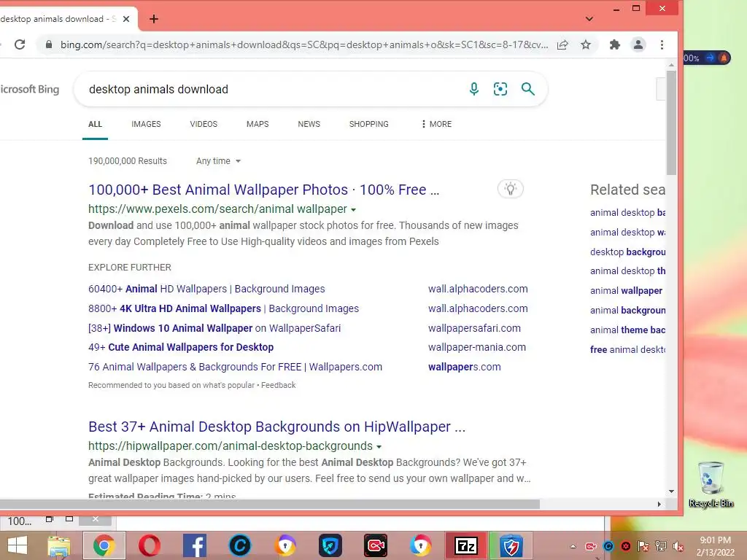
Task: Share this page from address bar
Action: click(562, 44)
